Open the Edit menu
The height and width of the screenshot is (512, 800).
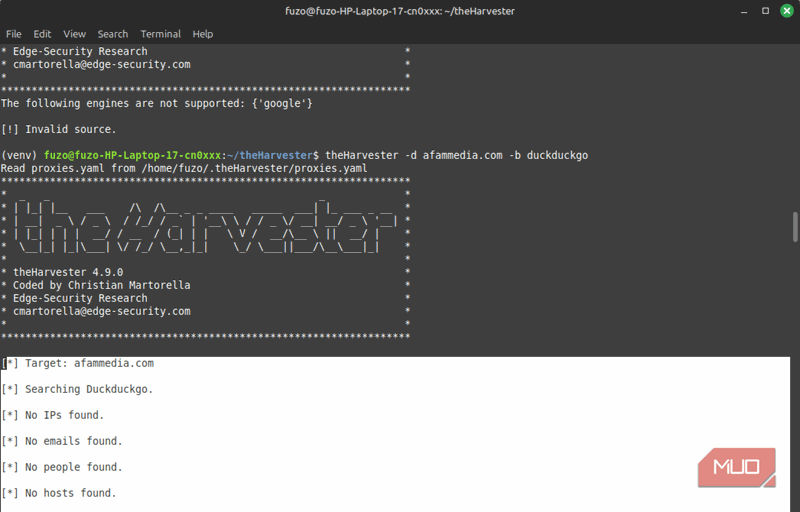[42, 34]
